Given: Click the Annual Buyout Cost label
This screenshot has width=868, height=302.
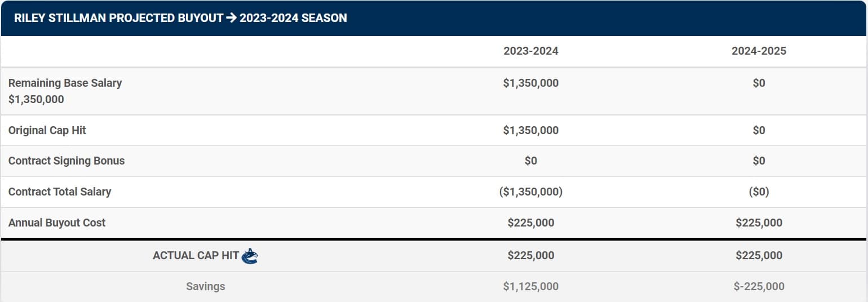Looking at the screenshot, I should (57, 223).
